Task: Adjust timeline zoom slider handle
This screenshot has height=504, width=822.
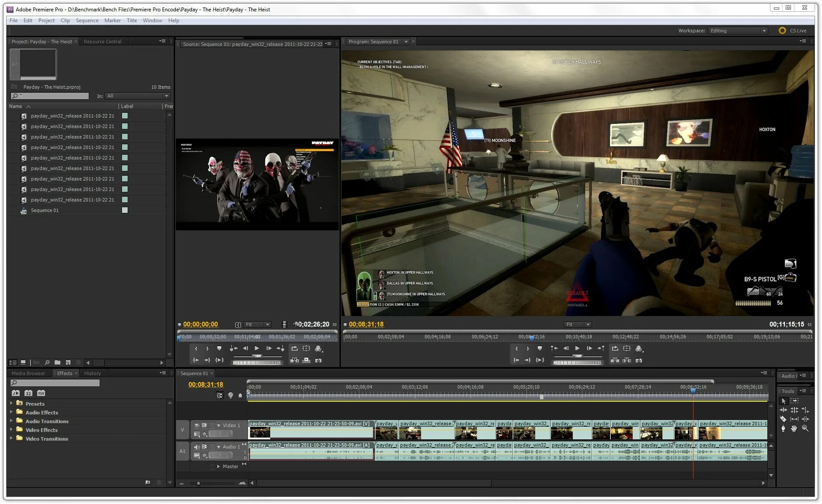Action: (x=198, y=483)
